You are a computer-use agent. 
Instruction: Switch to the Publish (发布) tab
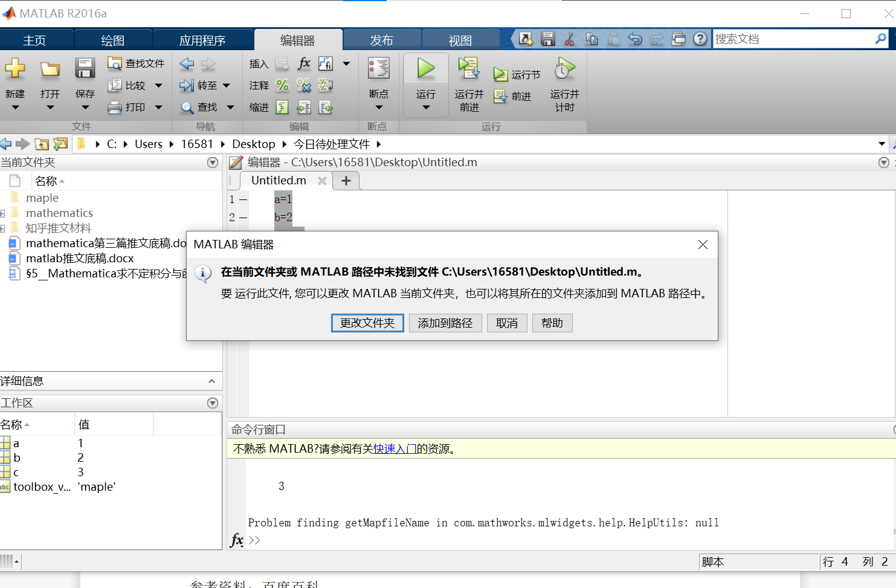click(382, 40)
